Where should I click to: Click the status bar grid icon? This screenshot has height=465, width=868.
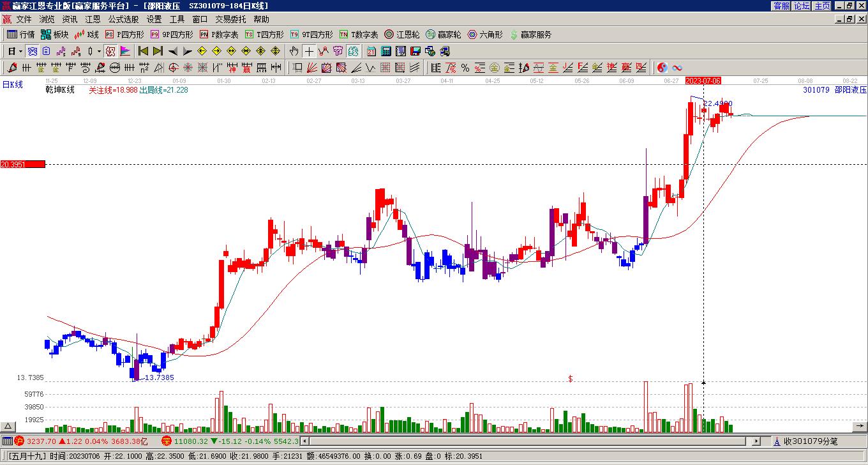6,441
